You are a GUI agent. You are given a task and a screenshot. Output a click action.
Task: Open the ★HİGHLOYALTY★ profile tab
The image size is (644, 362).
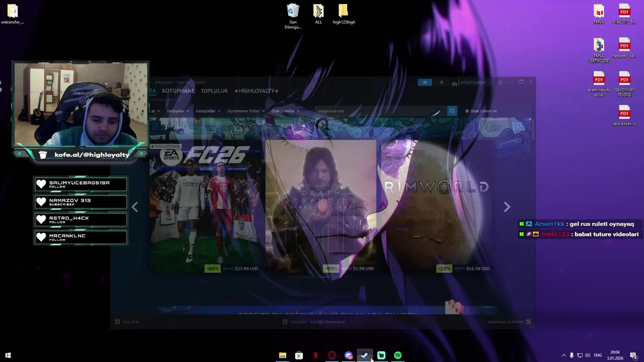tap(256, 91)
